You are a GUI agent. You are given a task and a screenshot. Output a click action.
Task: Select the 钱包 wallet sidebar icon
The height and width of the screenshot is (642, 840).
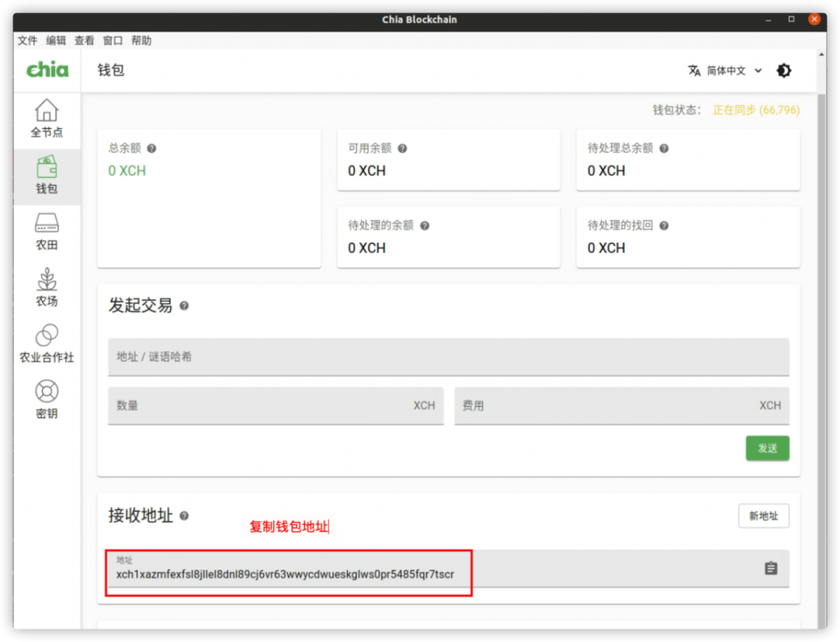pos(47,175)
